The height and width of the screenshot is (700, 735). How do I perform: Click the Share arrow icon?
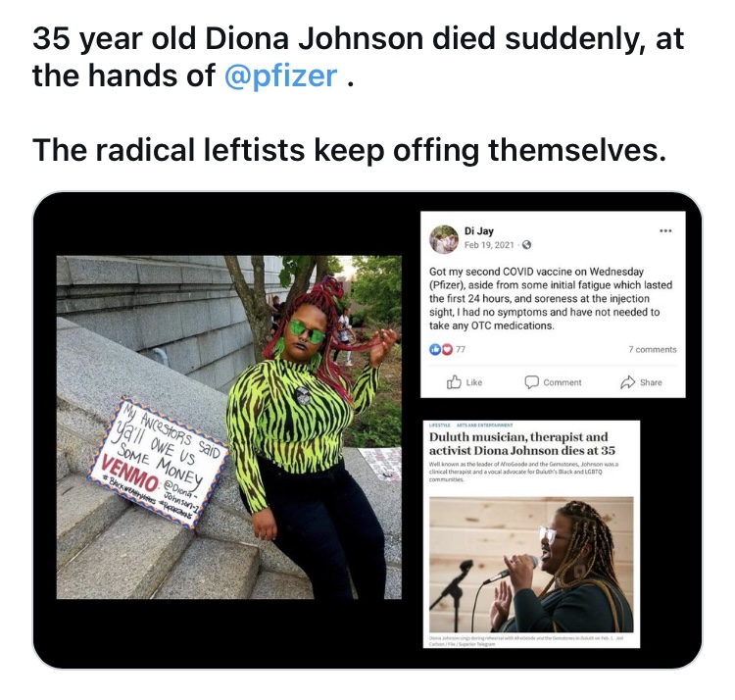pyautogui.click(x=627, y=382)
